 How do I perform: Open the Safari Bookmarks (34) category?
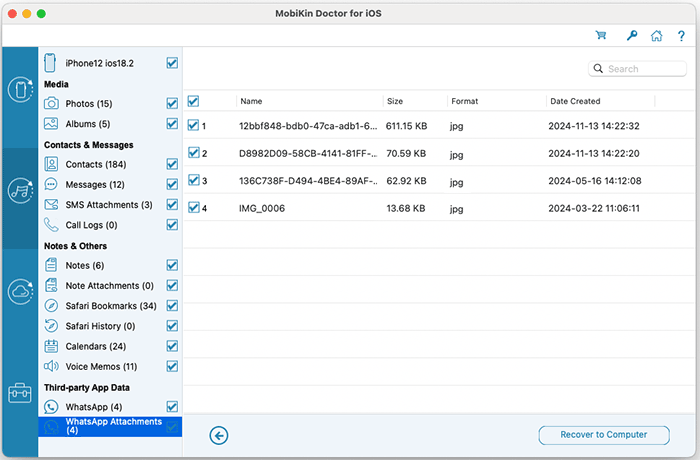[x=111, y=306]
